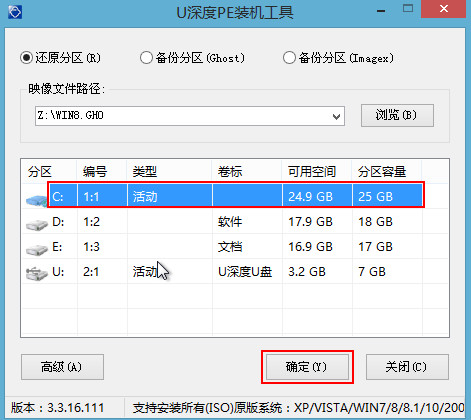Click the 关闭 (C) button
The width and height of the screenshot is (471, 420).
point(407,367)
